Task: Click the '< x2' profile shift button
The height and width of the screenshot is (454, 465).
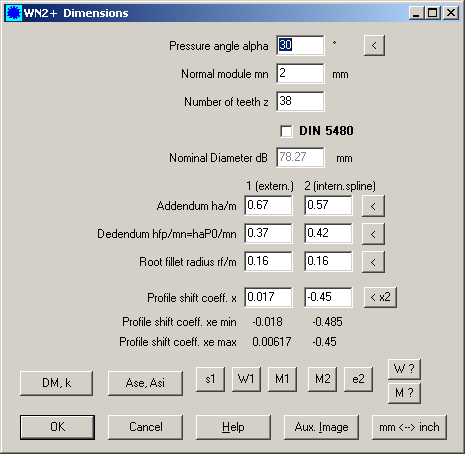Action: pyautogui.click(x=380, y=297)
